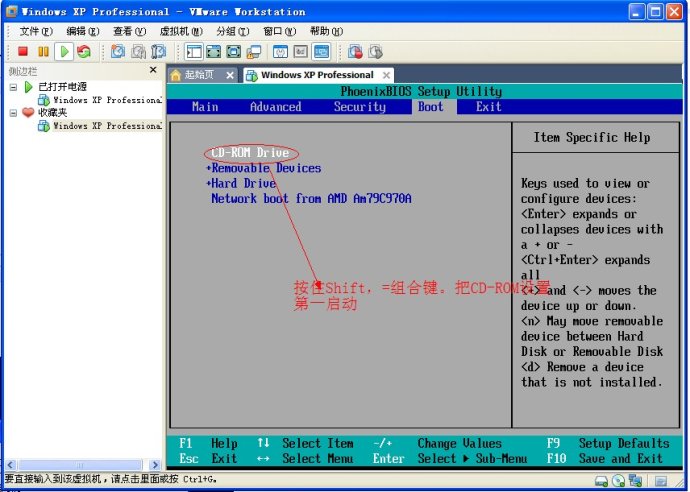
Task: Click the rightmost status bar message icon
Action: 660,481
